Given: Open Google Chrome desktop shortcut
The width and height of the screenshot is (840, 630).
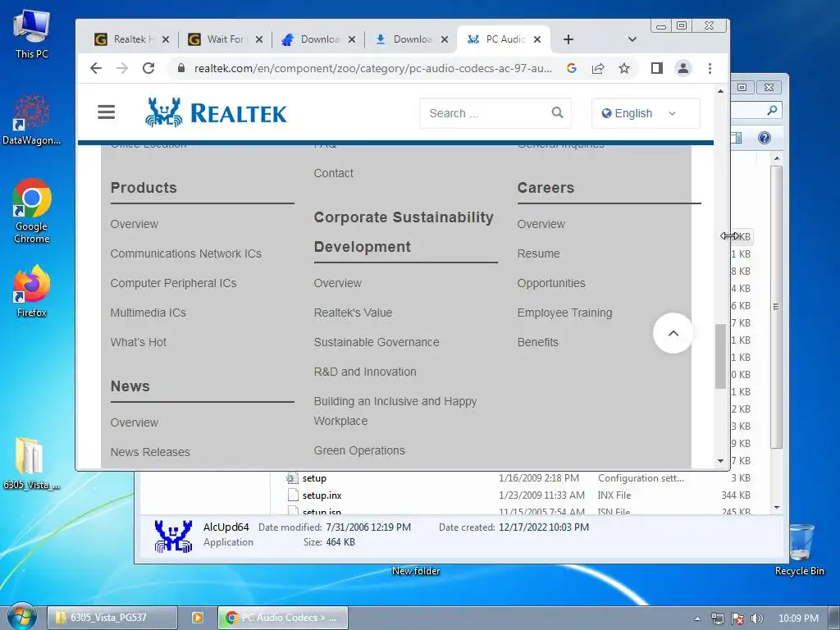Looking at the screenshot, I should pos(32,211).
